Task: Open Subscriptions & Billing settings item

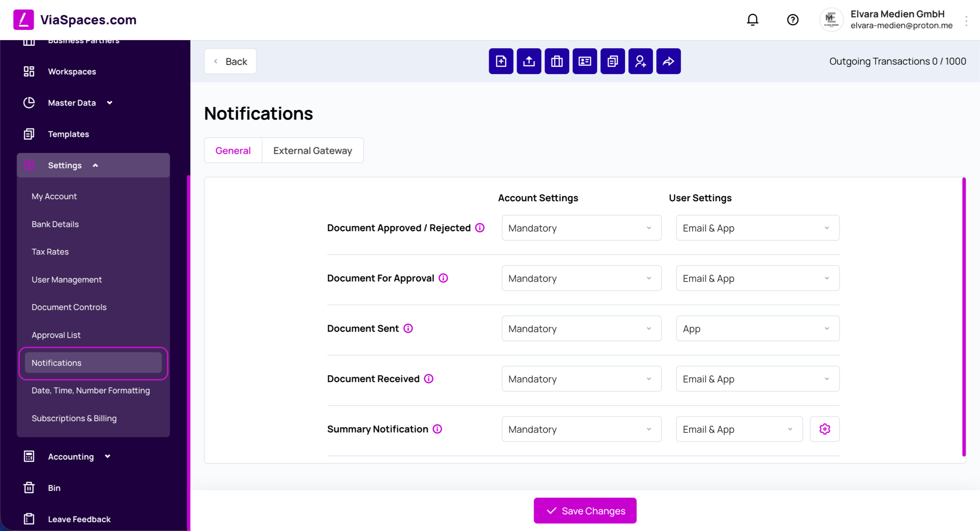Action: [74, 418]
